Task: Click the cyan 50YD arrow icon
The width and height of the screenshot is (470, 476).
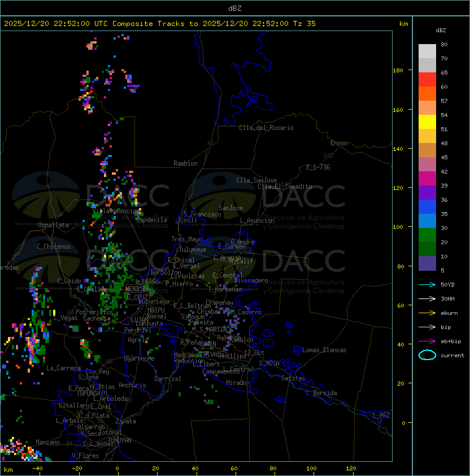Action: coord(427,284)
